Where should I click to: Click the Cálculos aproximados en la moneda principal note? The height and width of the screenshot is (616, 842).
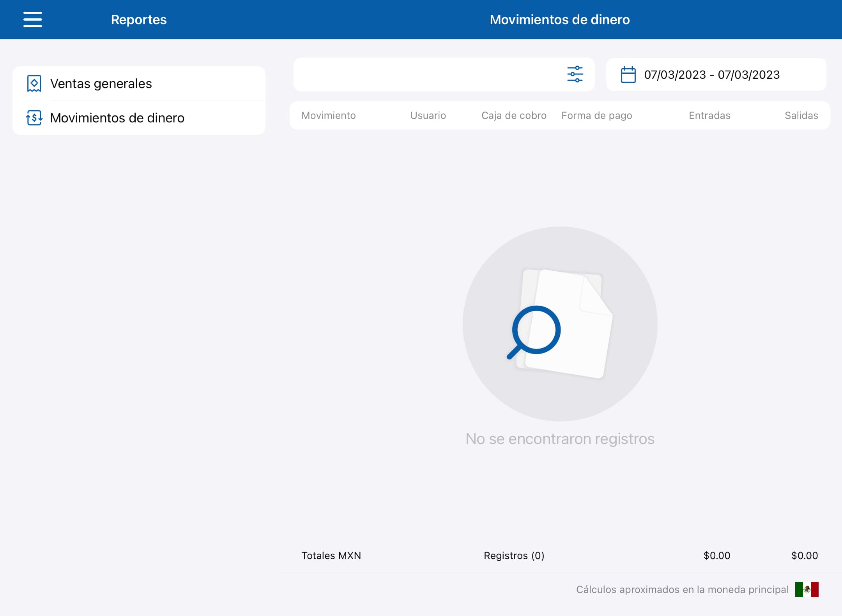682,589
